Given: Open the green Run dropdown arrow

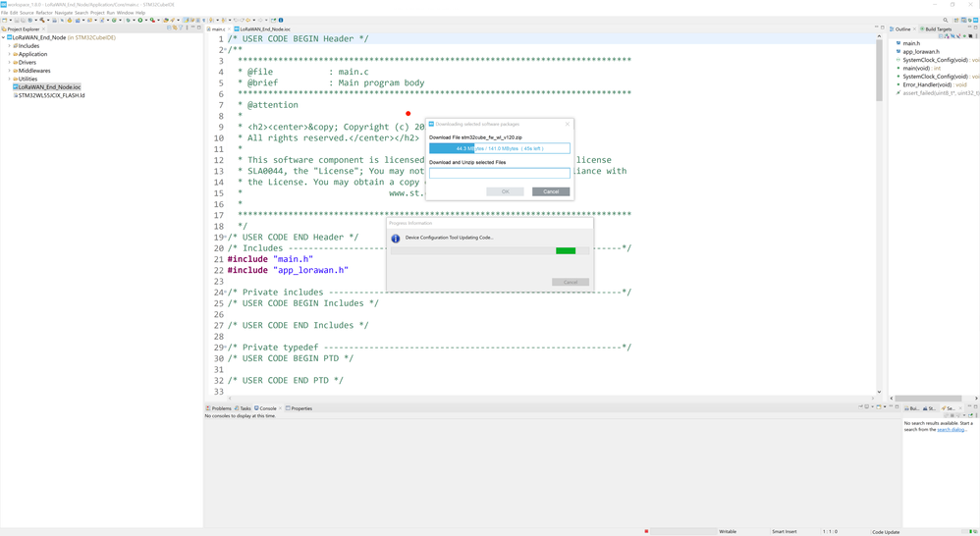Looking at the screenshot, I should pos(146,20).
